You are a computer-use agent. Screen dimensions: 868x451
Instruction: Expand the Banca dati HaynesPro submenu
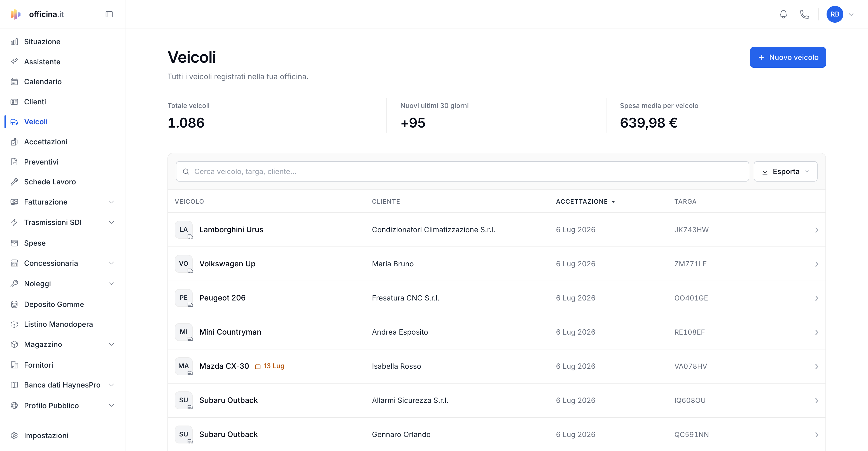111,385
